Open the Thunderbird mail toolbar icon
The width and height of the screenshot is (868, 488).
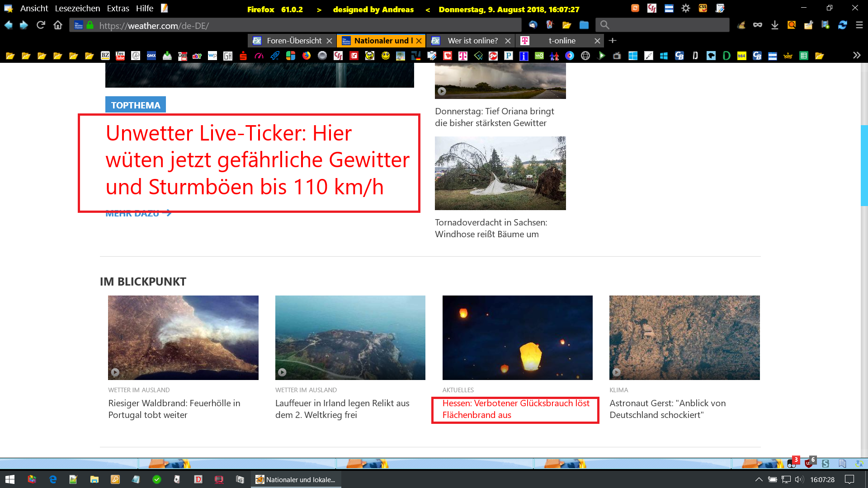coord(533,25)
